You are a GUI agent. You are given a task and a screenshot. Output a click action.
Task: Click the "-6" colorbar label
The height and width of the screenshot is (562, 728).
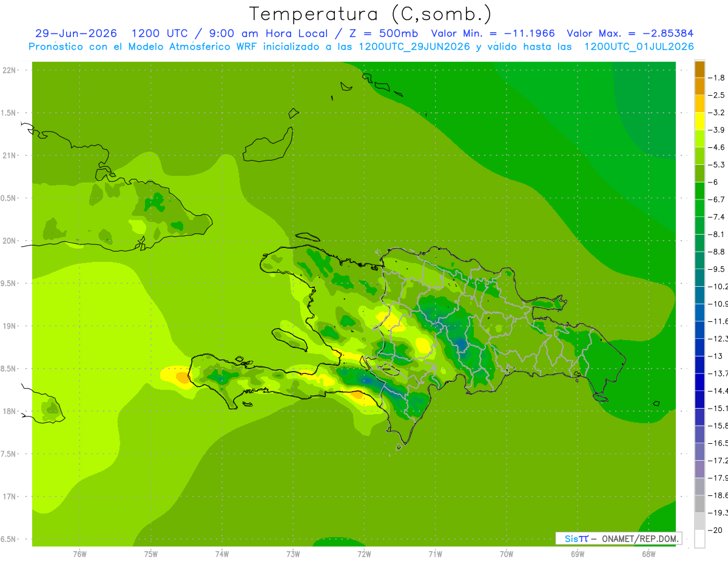pyautogui.click(x=713, y=182)
